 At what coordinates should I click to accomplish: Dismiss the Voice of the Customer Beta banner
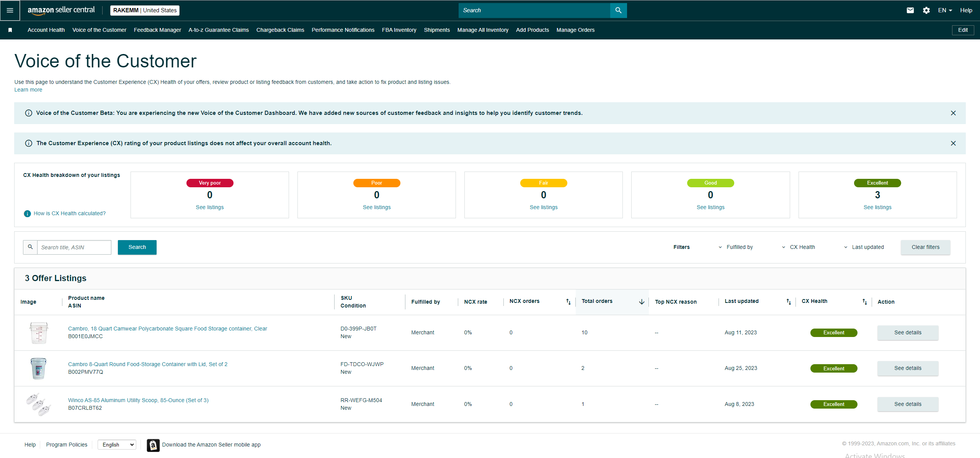coord(953,113)
